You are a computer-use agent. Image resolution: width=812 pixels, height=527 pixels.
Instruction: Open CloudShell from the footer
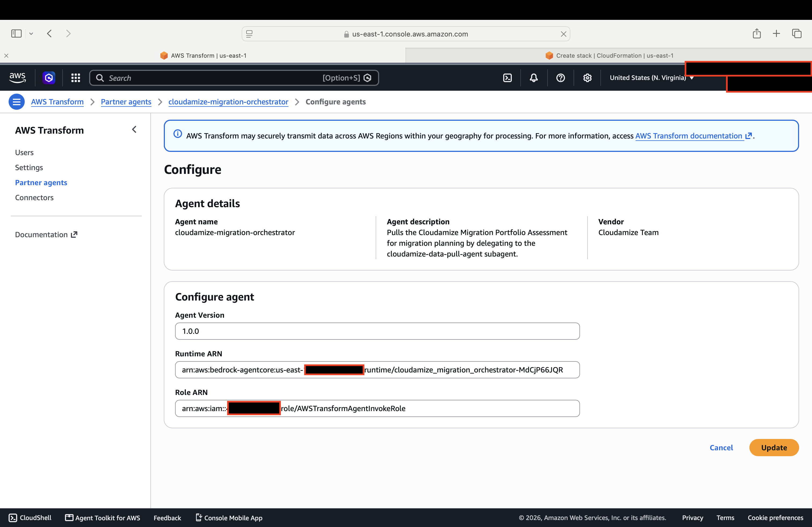point(30,518)
